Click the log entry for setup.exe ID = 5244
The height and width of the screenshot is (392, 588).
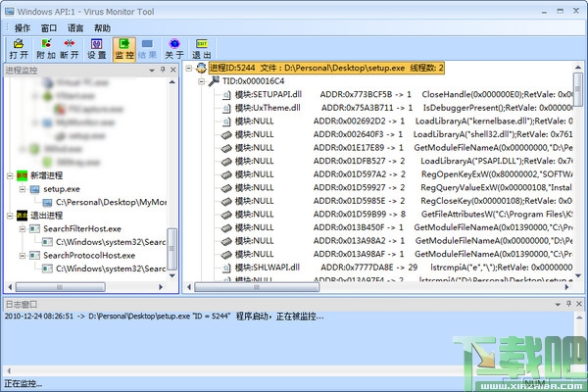click(165, 317)
